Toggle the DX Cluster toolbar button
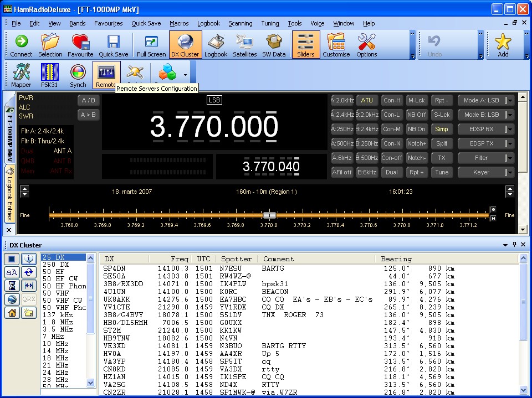 pos(185,45)
